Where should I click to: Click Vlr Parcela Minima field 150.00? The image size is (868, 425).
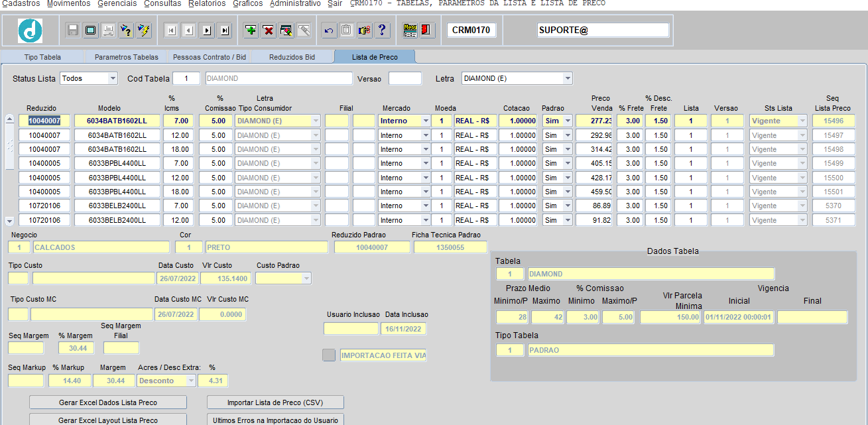(670, 317)
